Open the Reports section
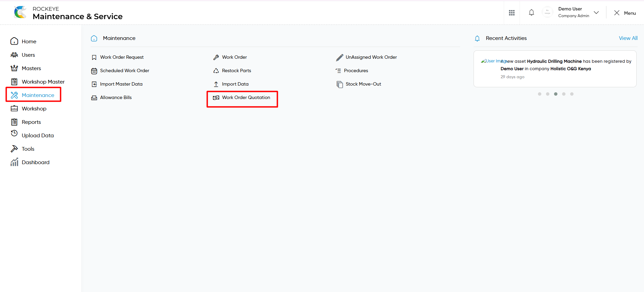The height and width of the screenshot is (292, 644). [32, 122]
